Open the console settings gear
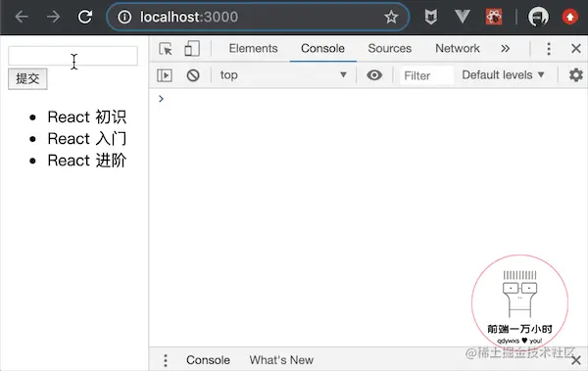Image resolution: width=588 pixels, height=371 pixels. (575, 75)
